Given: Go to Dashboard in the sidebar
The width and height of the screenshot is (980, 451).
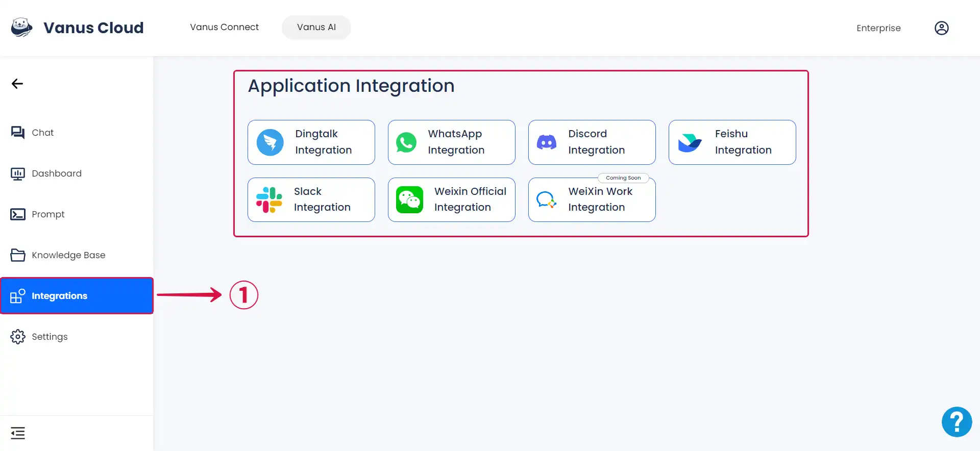Looking at the screenshot, I should tap(77, 173).
